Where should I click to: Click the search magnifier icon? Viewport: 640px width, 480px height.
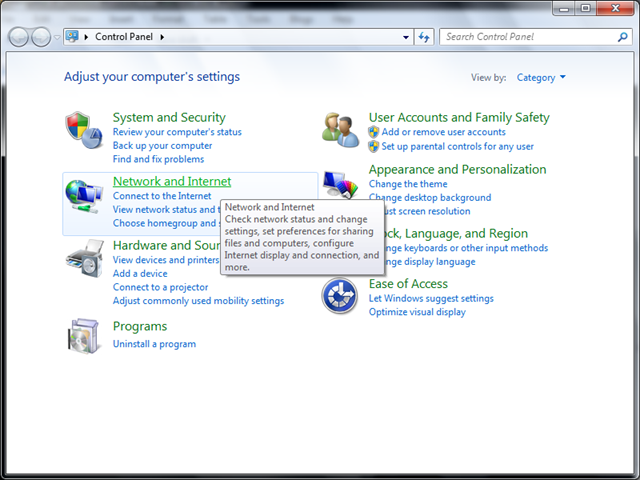pyautogui.click(x=622, y=37)
